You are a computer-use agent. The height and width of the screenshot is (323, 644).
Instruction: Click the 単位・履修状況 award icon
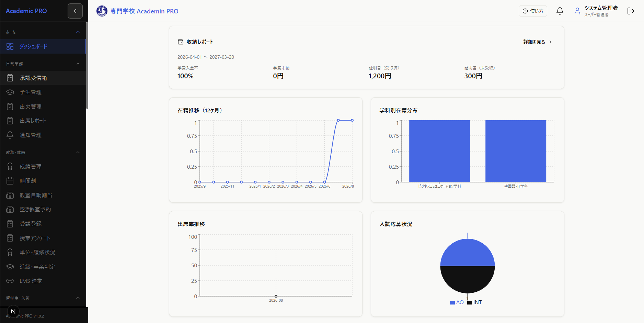point(10,252)
